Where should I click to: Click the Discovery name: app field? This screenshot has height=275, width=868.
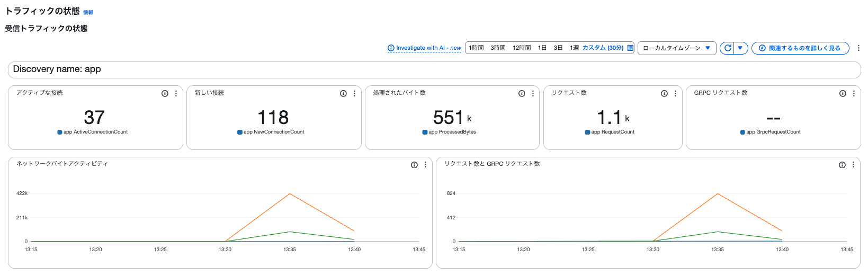[434, 69]
